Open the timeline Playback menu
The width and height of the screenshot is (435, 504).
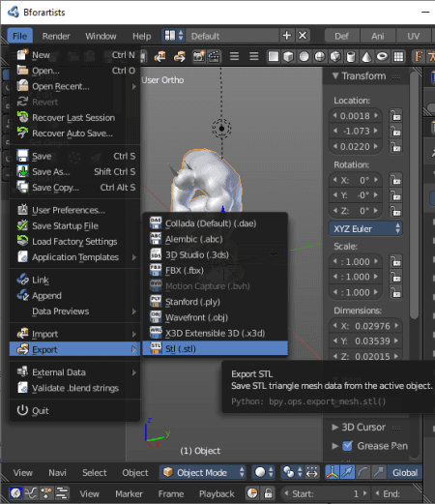pos(217,493)
